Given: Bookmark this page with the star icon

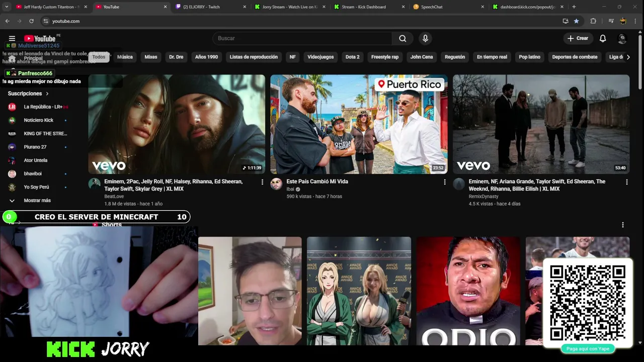Looking at the screenshot, I should point(576,21).
